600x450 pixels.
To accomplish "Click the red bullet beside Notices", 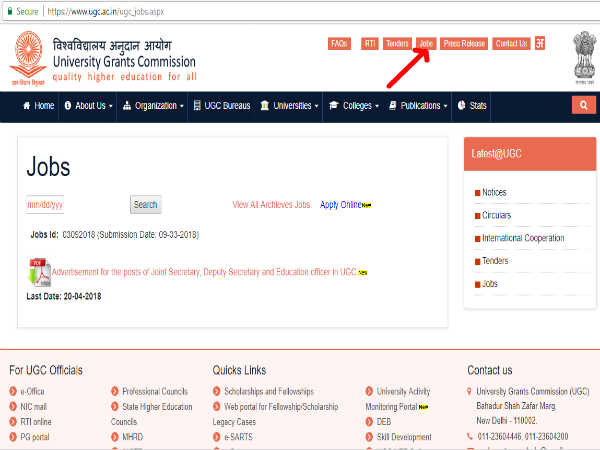I will click(x=477, y=193).
